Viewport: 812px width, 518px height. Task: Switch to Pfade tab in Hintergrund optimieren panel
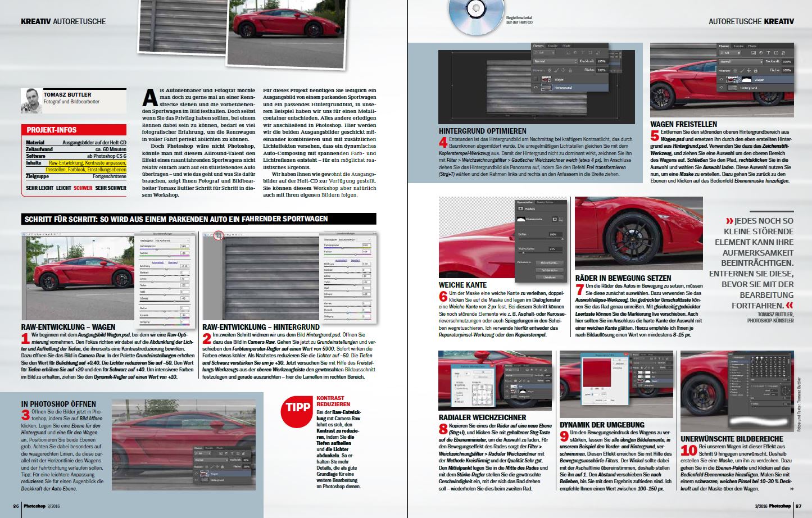tap(566, 46)
